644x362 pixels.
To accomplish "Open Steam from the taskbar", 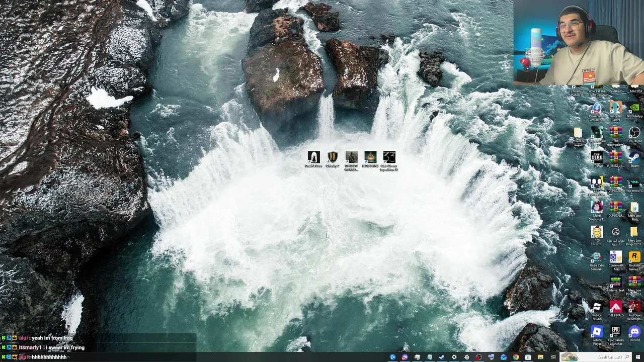I will [x=442, y=357].
